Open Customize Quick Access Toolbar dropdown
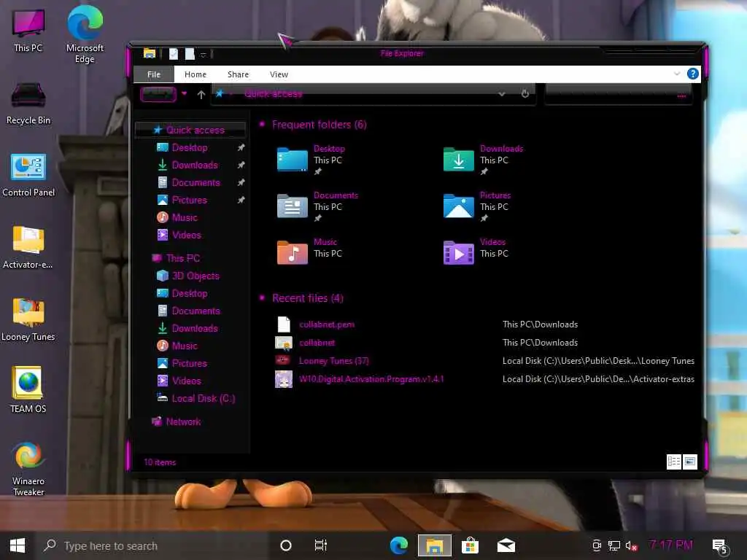The width and height of the screenshot is (747, 560). coord(204,55)
